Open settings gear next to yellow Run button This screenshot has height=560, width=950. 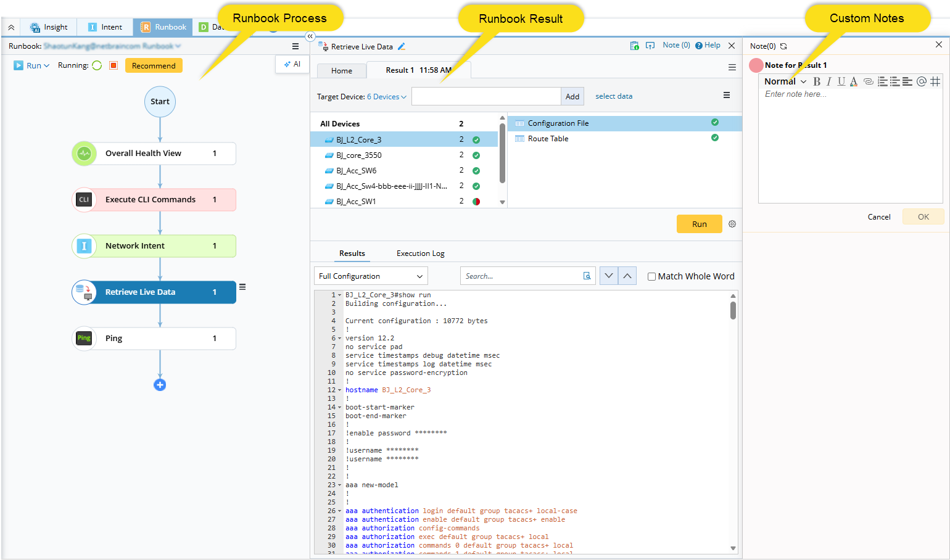tap(732, 224)
